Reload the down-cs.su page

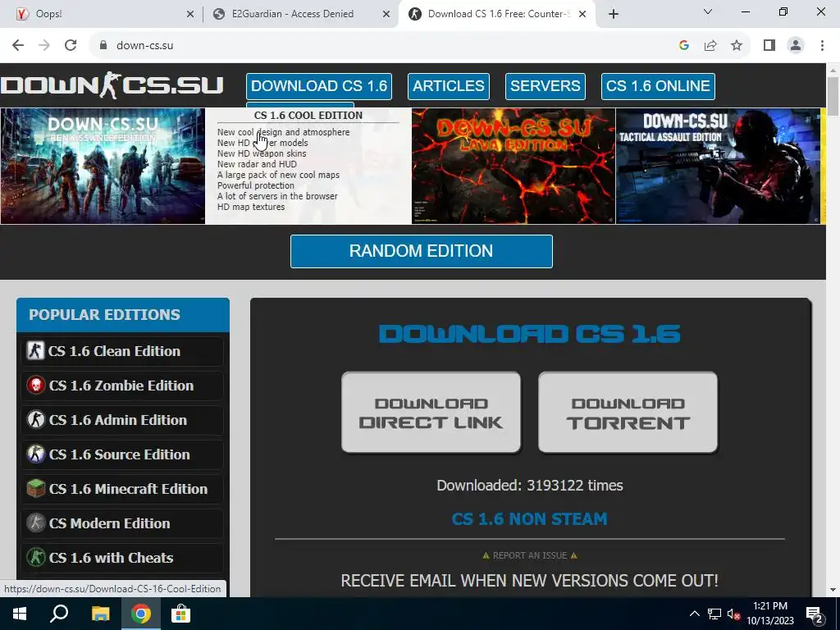point(71,46)
